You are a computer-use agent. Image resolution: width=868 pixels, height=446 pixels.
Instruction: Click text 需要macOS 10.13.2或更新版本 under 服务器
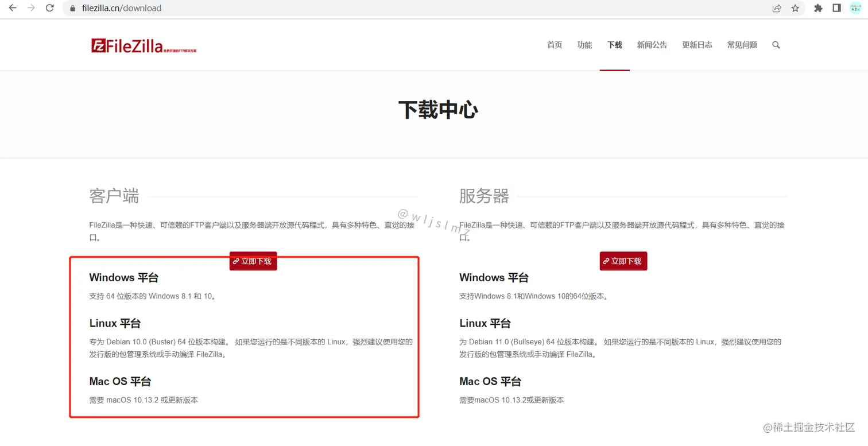coord(511,400)
